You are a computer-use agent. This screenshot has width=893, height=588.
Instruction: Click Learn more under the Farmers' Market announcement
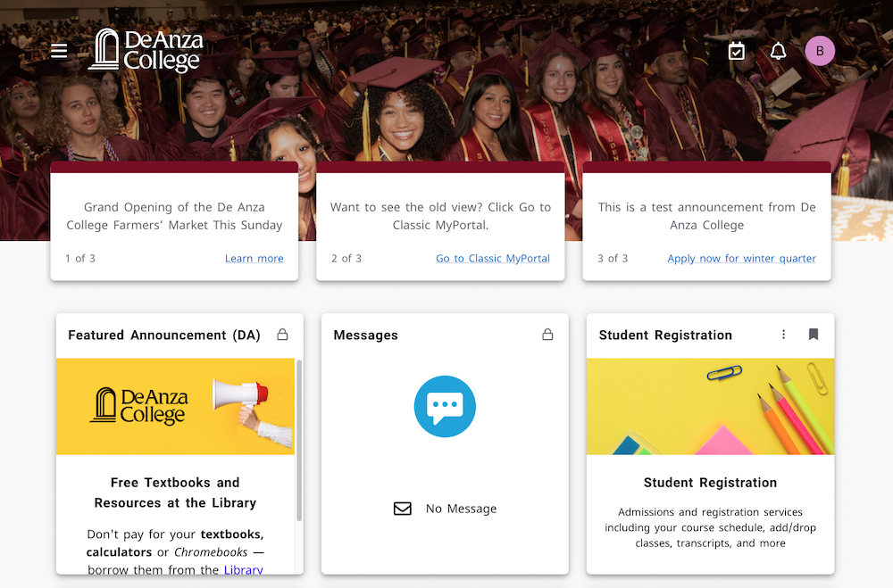(255, 258)
